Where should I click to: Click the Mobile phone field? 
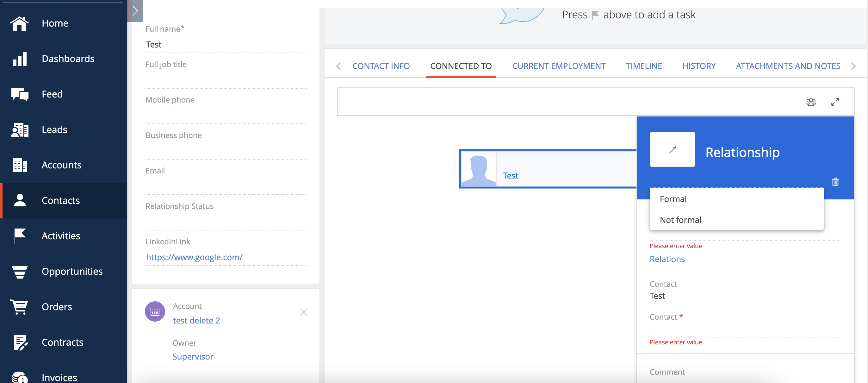click(226, 115)
